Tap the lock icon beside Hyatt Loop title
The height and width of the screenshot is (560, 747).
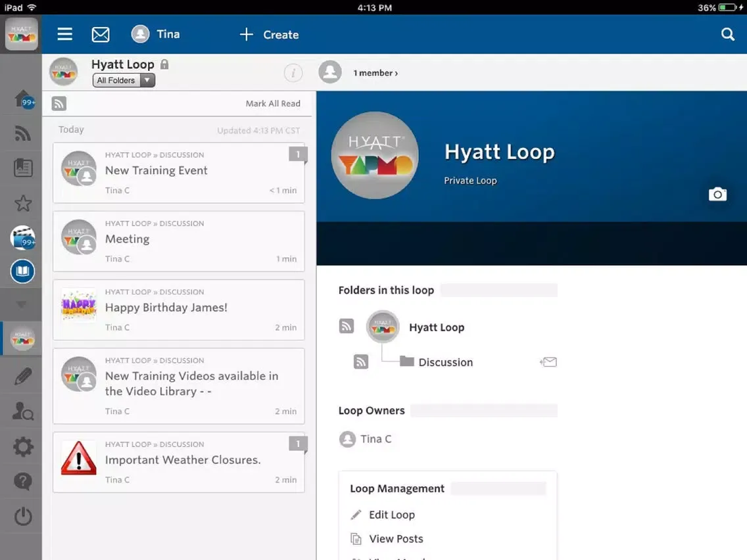point(164,64)
